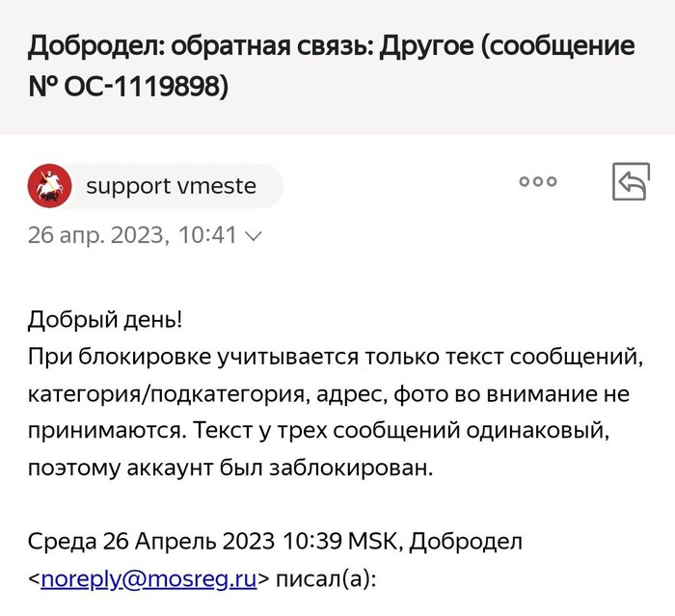Click the time "10:41" in the header
This screenshot has width=675, height=616.
(206, 235)
